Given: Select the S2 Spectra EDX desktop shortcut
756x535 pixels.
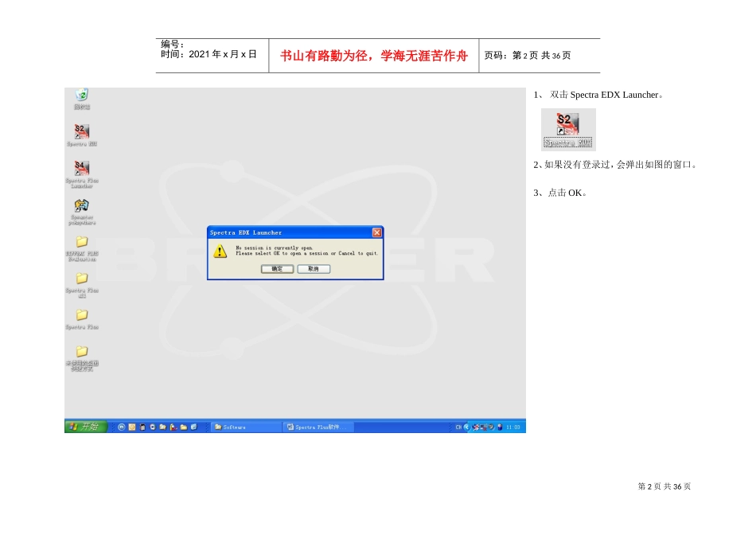Looking at the screenshot, I should tap(82, 135).
